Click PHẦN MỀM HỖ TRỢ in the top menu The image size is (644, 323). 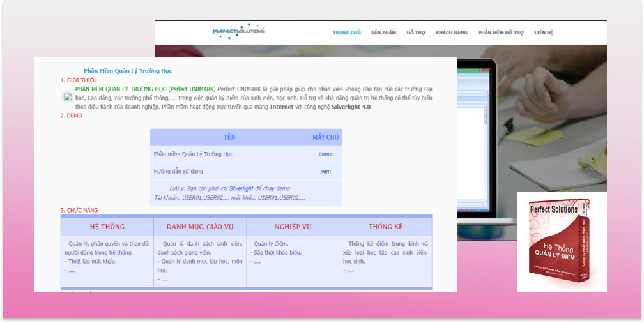point(500,33)
